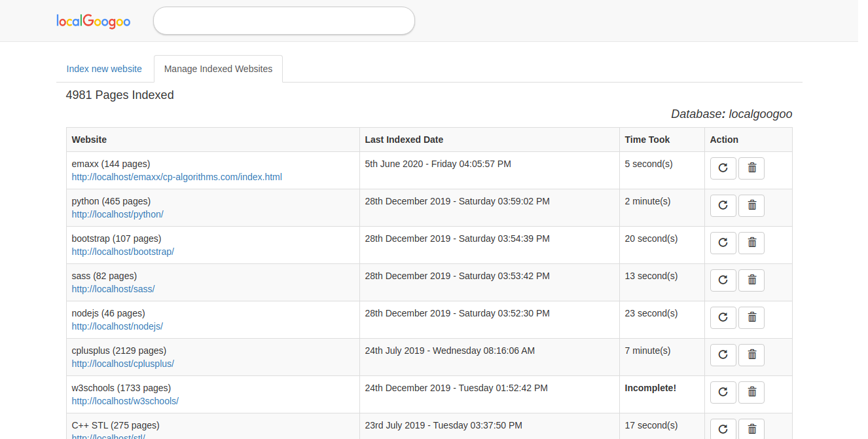Click the refresh icon for emaxx row
Viewport: 868px width, 439px height.
[x=723, y=168]
